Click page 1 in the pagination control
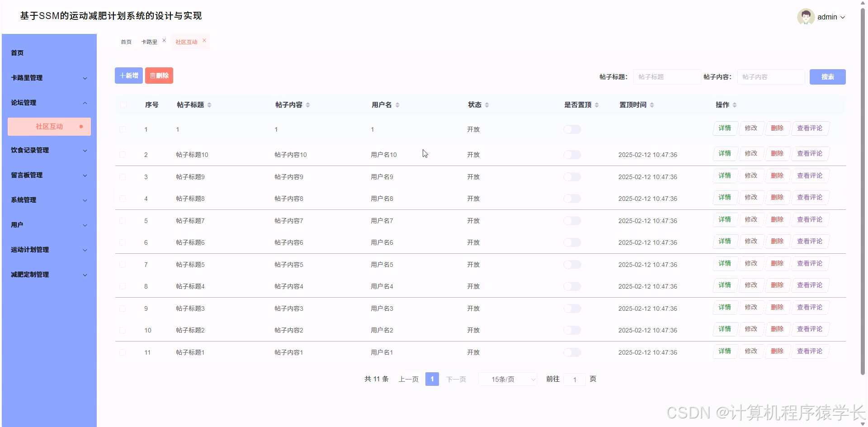The width and height of the screenshot is (868, 427). 432,379
